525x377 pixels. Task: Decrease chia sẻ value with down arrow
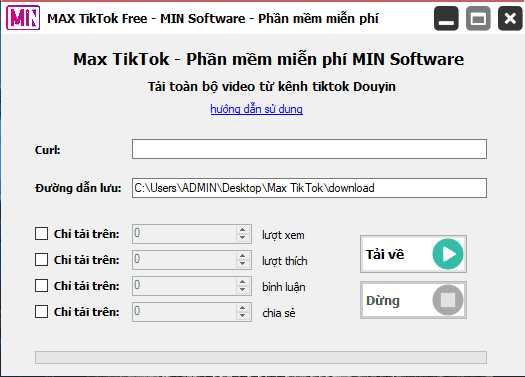(243, 316)
